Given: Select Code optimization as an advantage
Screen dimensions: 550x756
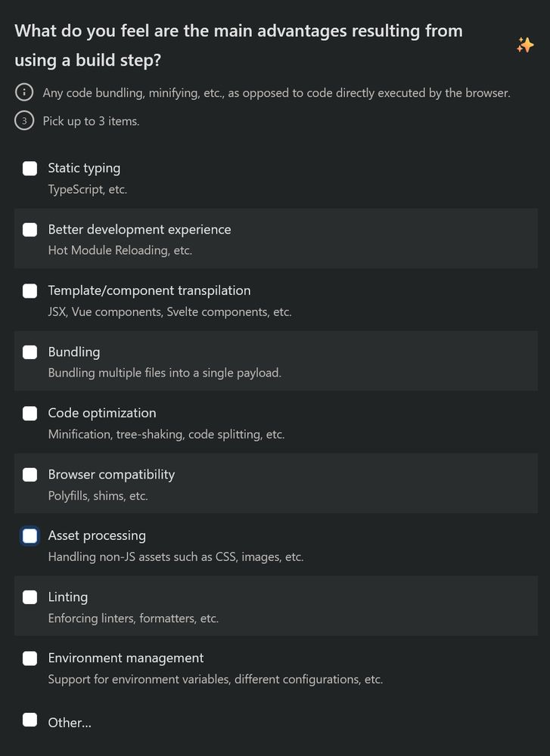Looking at the screenshot, I should coord(30,413).
